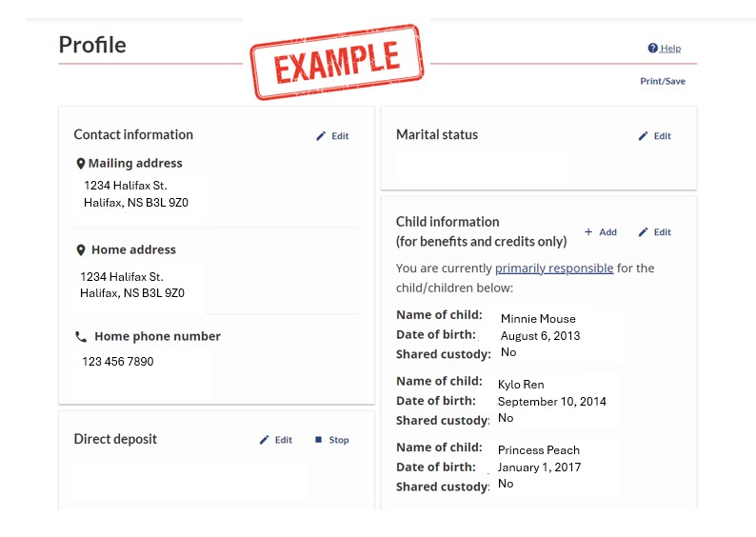Click the Home phone number phone icon
The width and height of the screenshot is (756, 537).
point(81,337)
